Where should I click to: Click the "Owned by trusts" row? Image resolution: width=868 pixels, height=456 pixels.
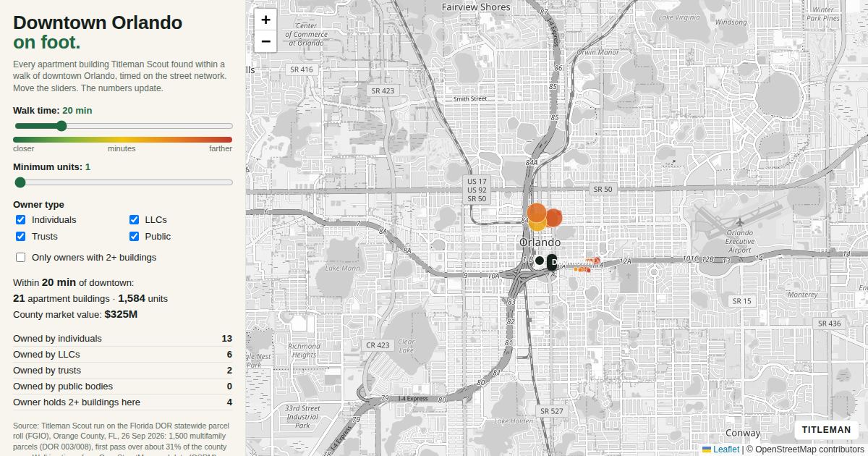point(123,371)
